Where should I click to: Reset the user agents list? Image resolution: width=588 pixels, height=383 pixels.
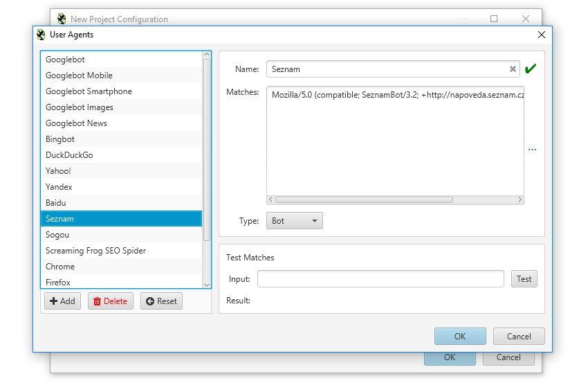pyautogui.click(x=162, y=301)
